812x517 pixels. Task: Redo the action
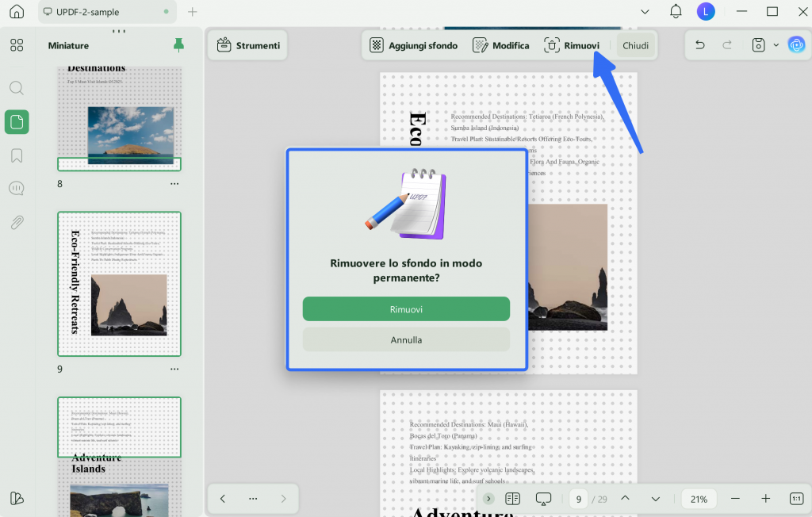726,45
